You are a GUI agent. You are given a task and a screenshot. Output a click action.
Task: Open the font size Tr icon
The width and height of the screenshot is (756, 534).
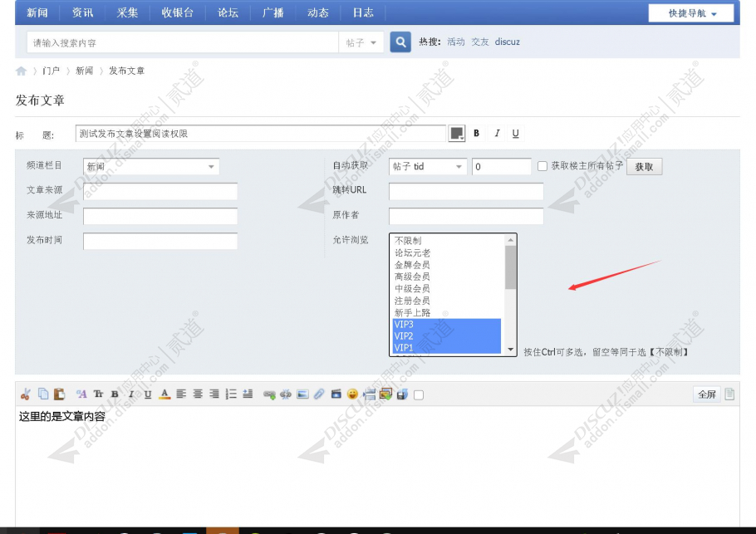click(x=98, y=394)
